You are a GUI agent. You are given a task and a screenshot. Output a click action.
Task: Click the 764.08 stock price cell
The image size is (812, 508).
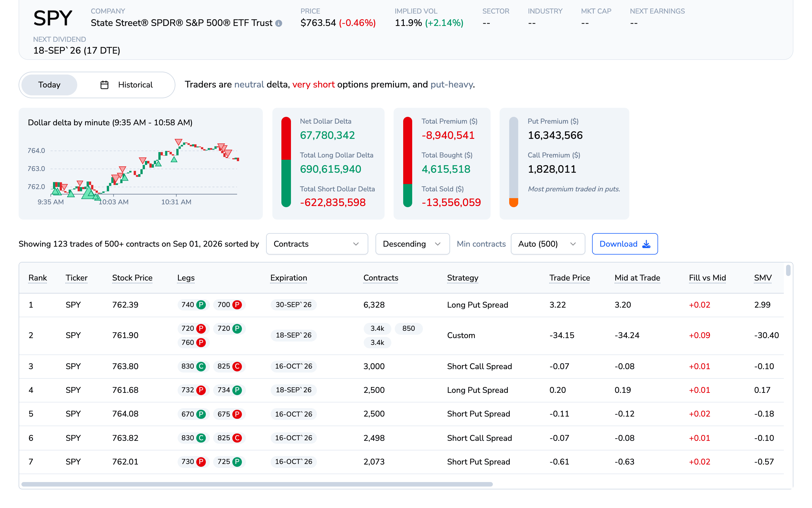(125, 414)
